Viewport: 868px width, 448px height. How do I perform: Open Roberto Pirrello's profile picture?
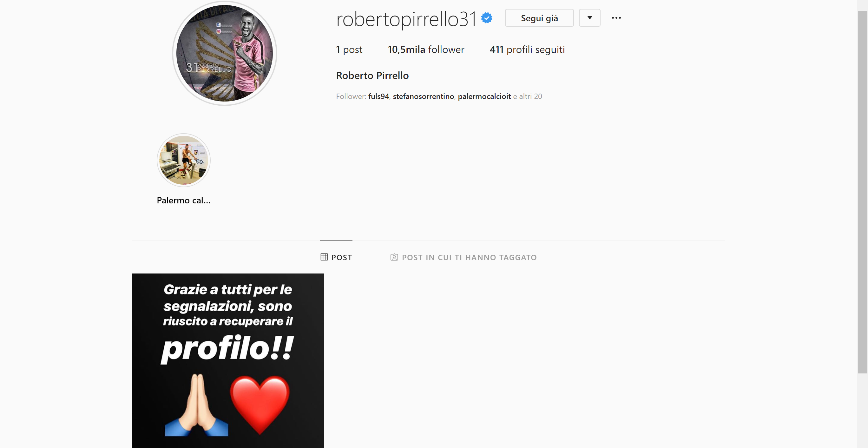(x=224, y=53)
